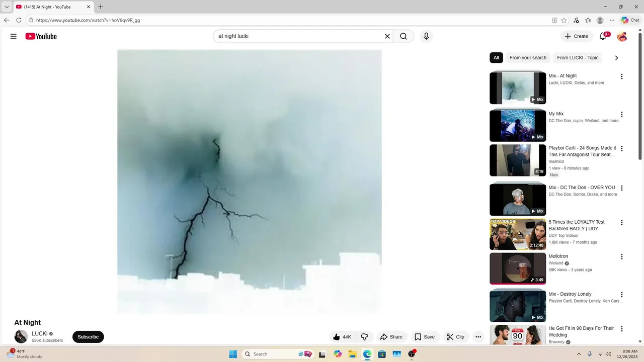
Task: Go back with browser back arrow
Action: tap(7, 20)
